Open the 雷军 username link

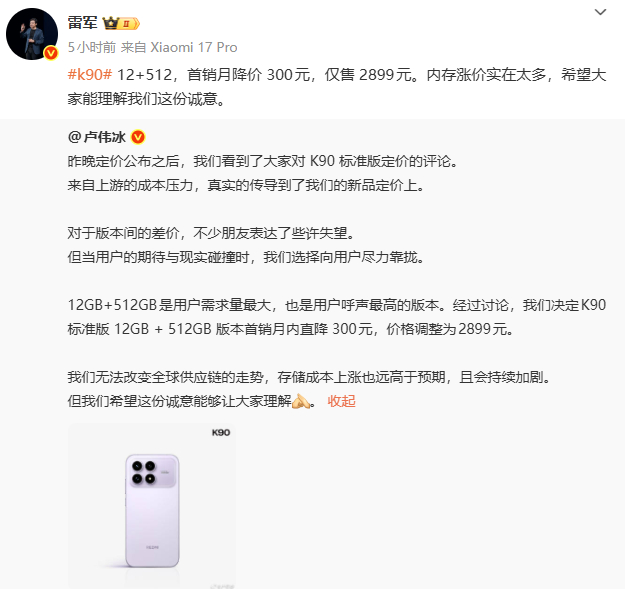click(82, 23)
